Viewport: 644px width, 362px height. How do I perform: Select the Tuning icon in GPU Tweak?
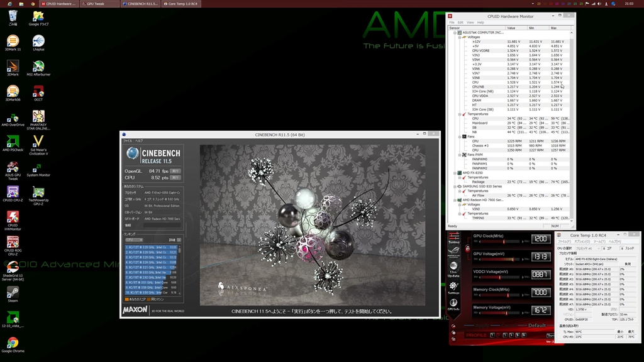coord(454,238)
